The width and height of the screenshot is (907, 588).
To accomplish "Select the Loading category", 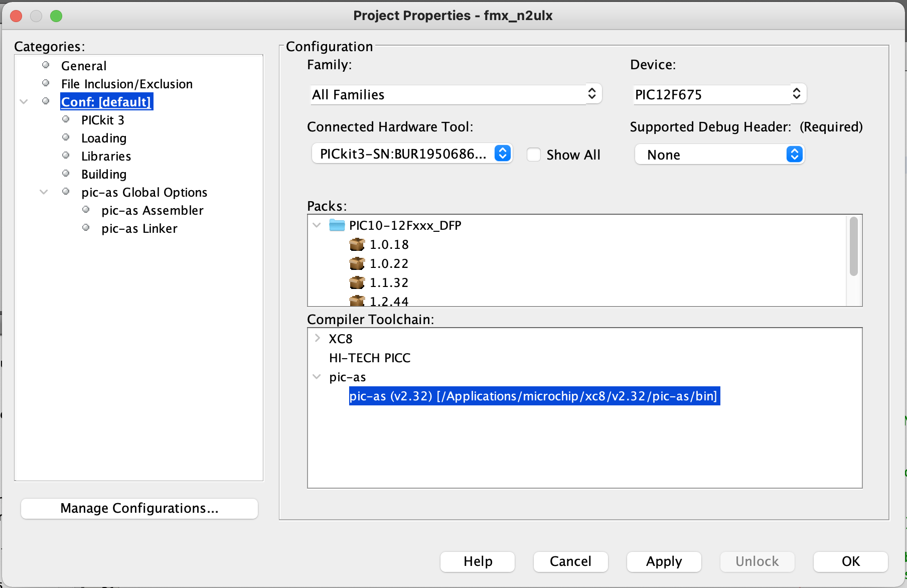I will 104,138.
